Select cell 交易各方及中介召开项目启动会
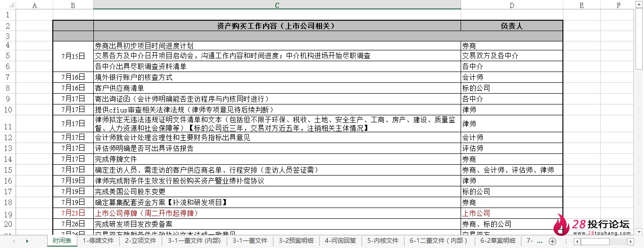The image size is (644, 248). [277, 56]
